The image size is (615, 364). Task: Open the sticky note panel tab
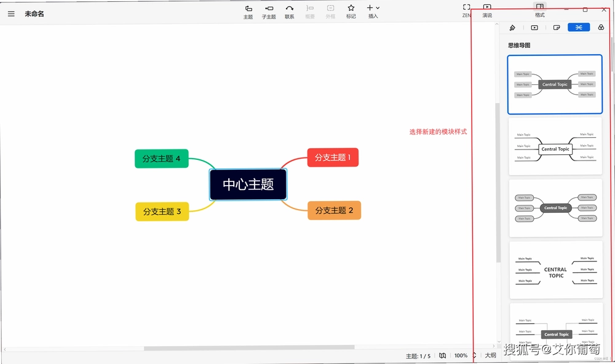click(557, 28)
